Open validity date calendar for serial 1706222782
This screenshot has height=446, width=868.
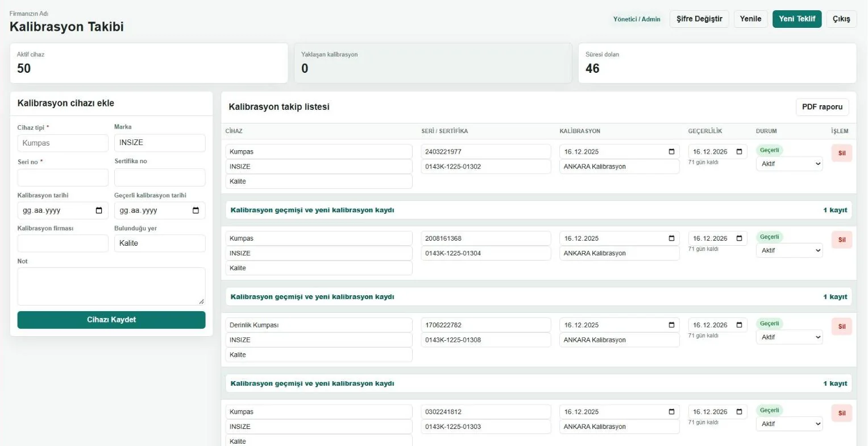tap(739, 325)
